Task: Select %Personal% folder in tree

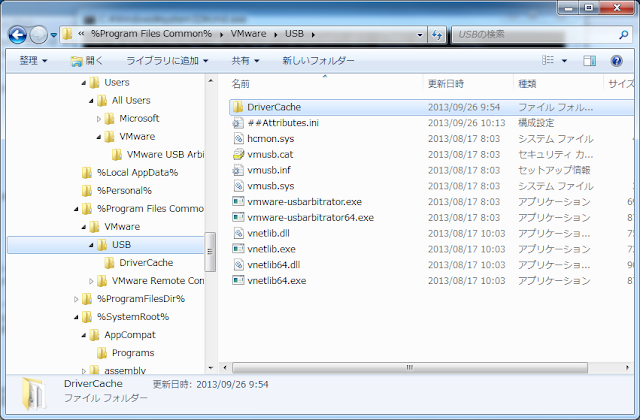Action: point(117,191)
